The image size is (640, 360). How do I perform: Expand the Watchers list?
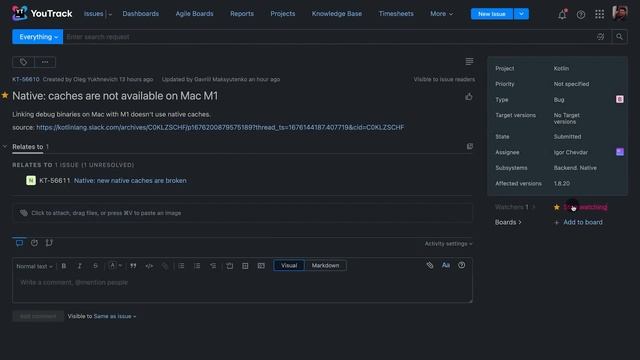coord(515,207)
